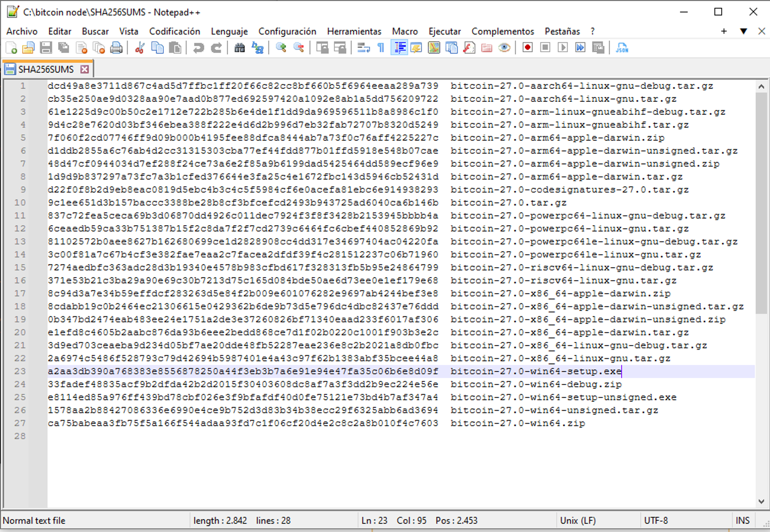Open Replace dialog icon
Screen dimensions: 770x532
(x=257, y=48)
